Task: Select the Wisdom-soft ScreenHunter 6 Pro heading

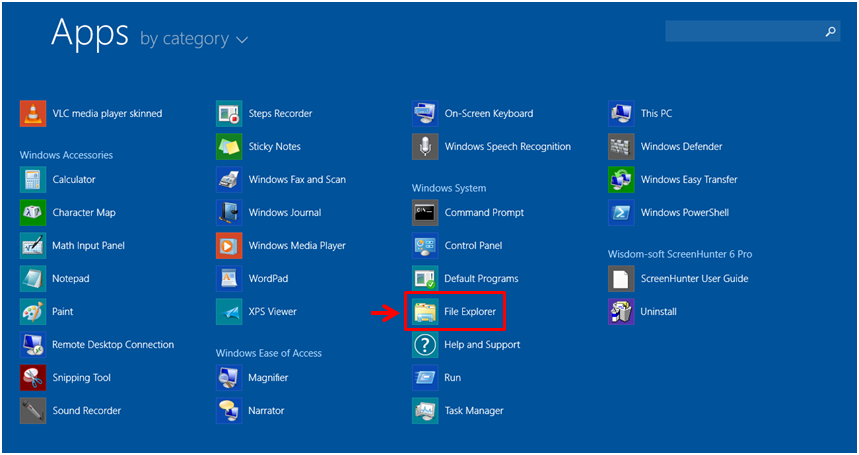Action: (680, 254)
